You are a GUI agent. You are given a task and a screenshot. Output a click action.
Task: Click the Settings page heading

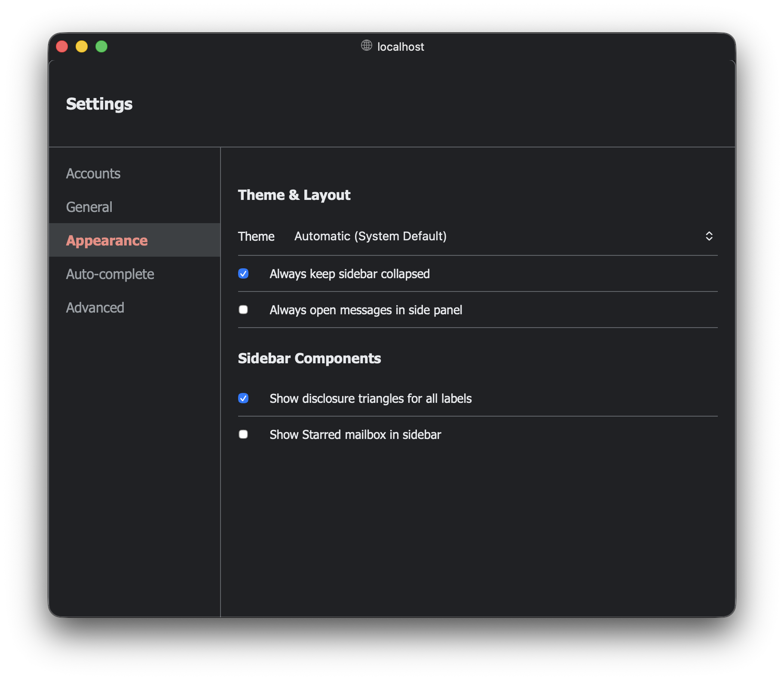[99, 104]
